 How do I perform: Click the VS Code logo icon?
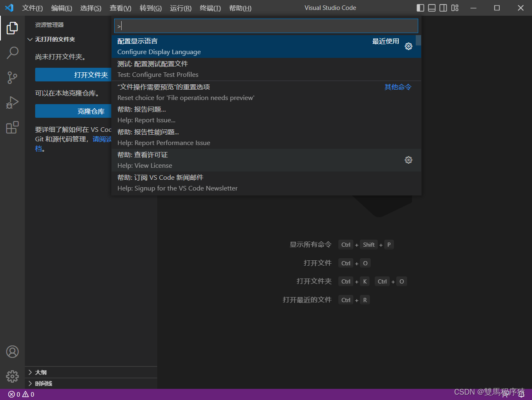[9, 8]
